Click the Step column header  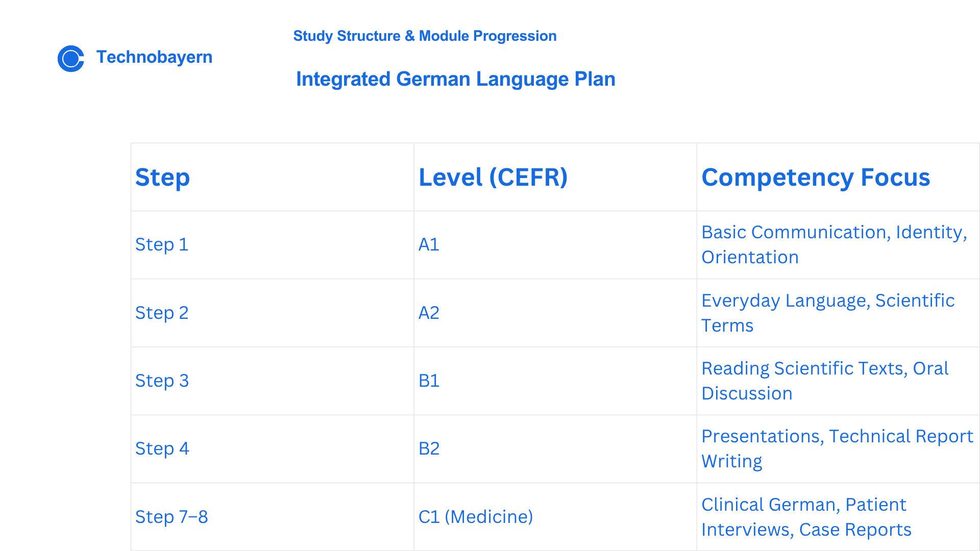(272, 177)
